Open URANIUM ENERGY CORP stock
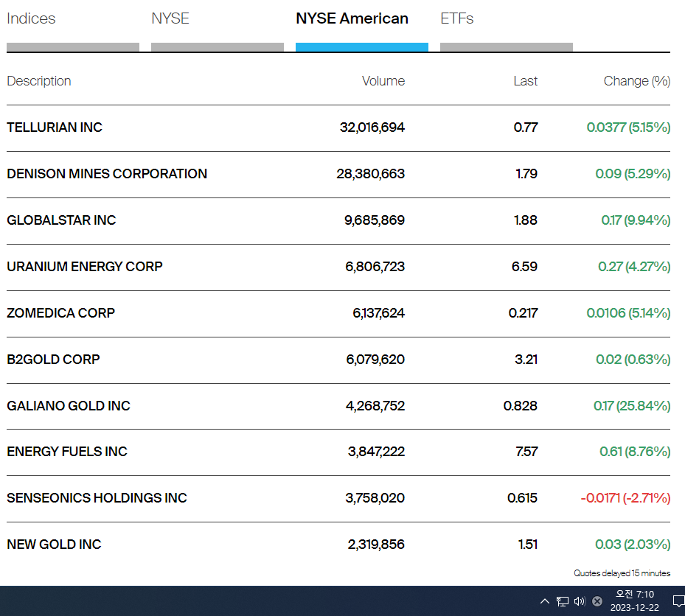This screenshot has height=616, width=685. click(85, 266)
